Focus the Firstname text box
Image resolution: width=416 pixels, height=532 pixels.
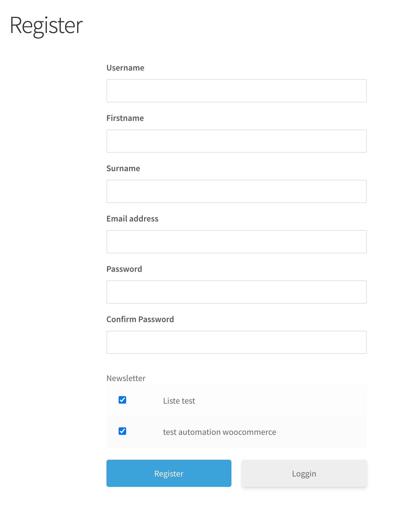pos(236,141)
